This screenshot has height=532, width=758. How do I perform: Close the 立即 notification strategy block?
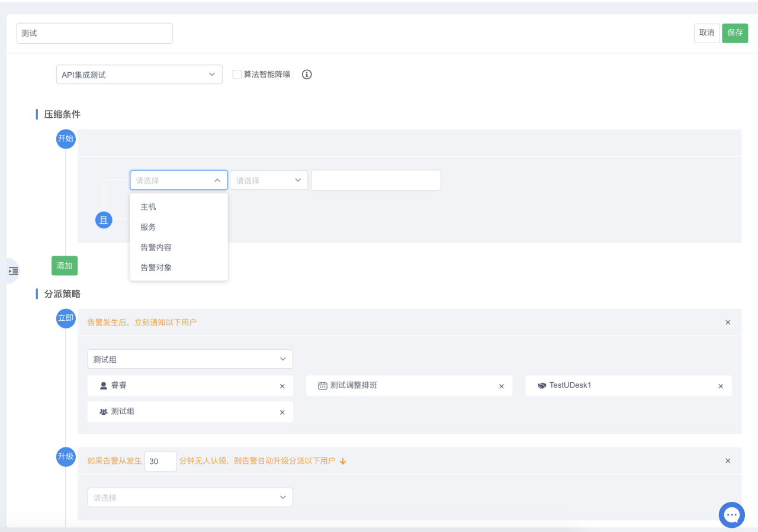(728, 323)
